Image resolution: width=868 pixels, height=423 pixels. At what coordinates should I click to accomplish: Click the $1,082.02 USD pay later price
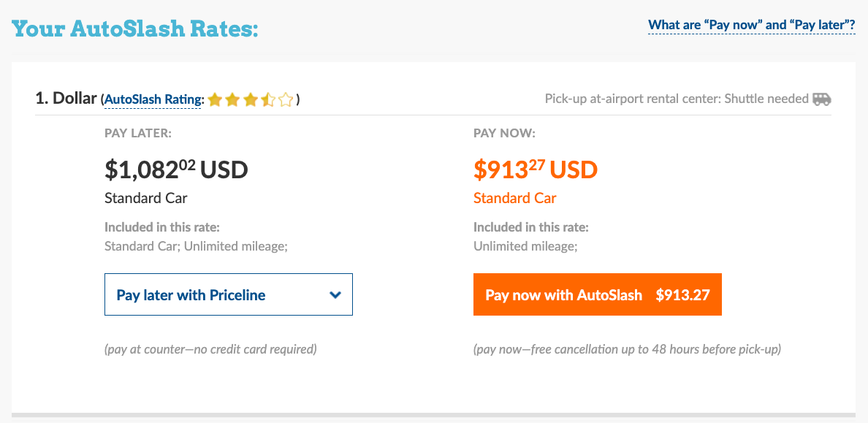[x=176, y=170]
